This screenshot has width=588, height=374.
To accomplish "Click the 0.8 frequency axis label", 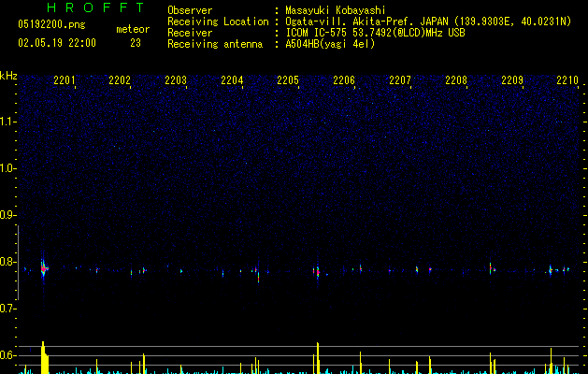I will tap(8, 262).
